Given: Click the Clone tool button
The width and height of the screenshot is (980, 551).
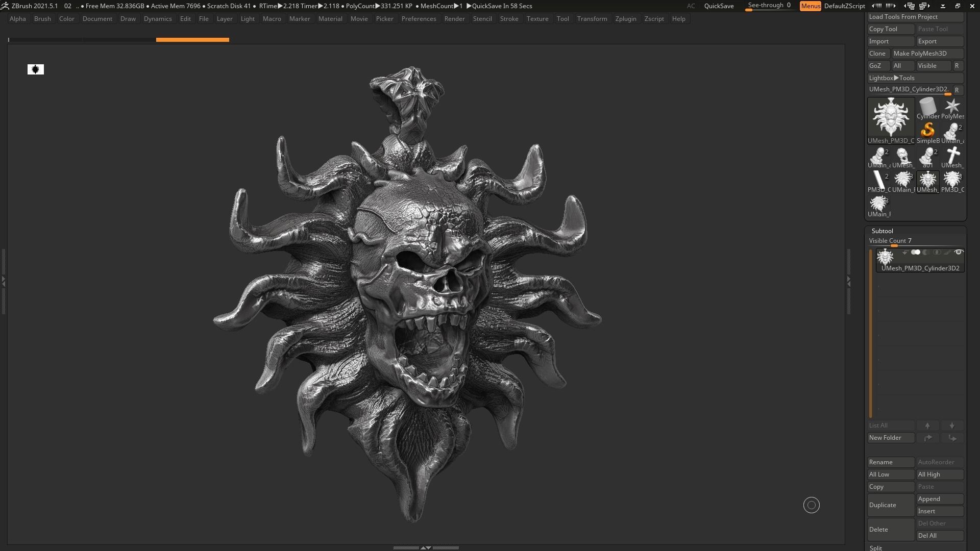Looking at the screenshot, I should tap(878, 54).
